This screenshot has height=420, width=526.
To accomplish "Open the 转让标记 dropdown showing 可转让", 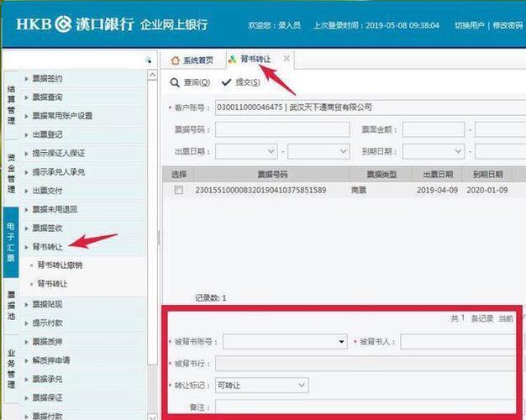I will point(302,385).
